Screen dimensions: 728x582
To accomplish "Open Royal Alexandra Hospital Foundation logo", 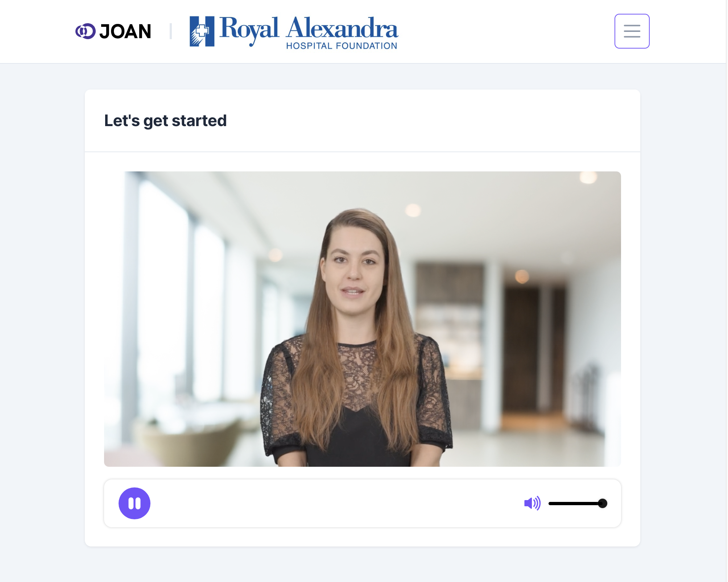I will [x=294, y=31].
